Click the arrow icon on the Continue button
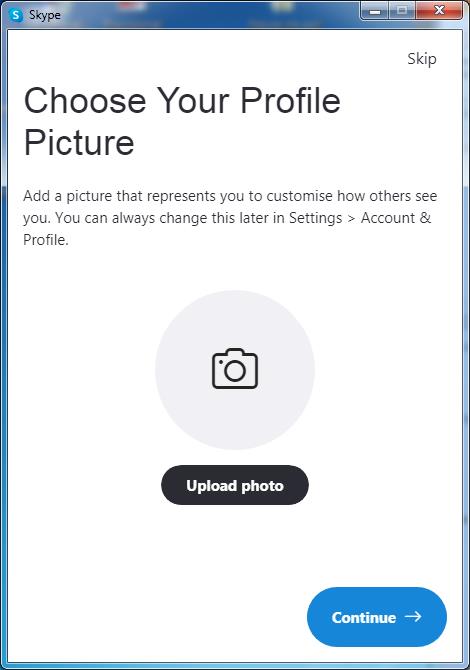The image size is (470, 670). 413,617
